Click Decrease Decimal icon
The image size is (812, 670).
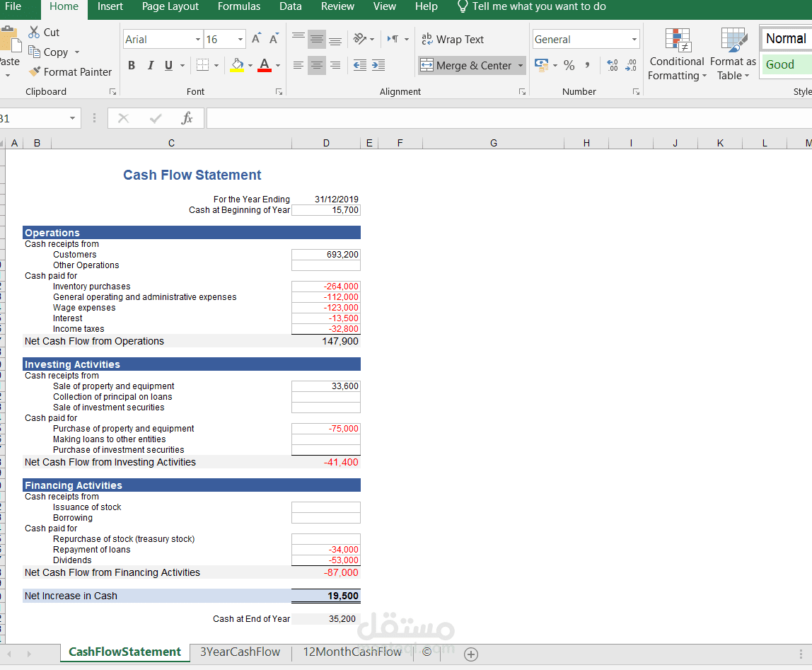click(x=631, y=65)
